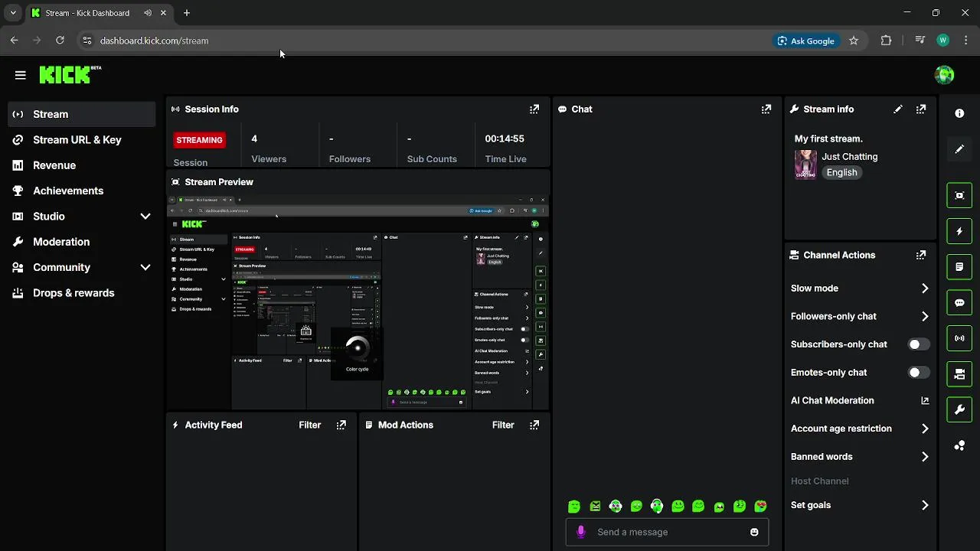Viewport: 980px width, 551px height.
Task: Open the emoji picker in chat input
Action: [754, 532]
